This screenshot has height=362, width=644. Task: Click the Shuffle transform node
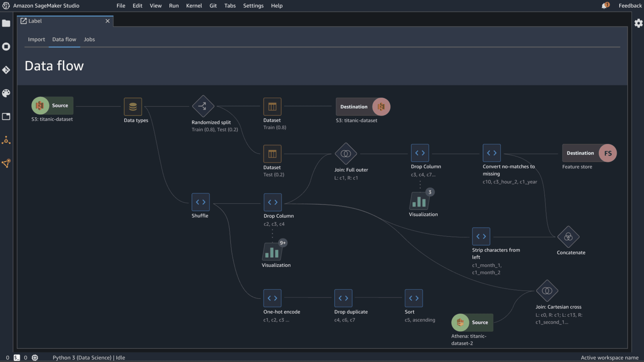(200, 202)
